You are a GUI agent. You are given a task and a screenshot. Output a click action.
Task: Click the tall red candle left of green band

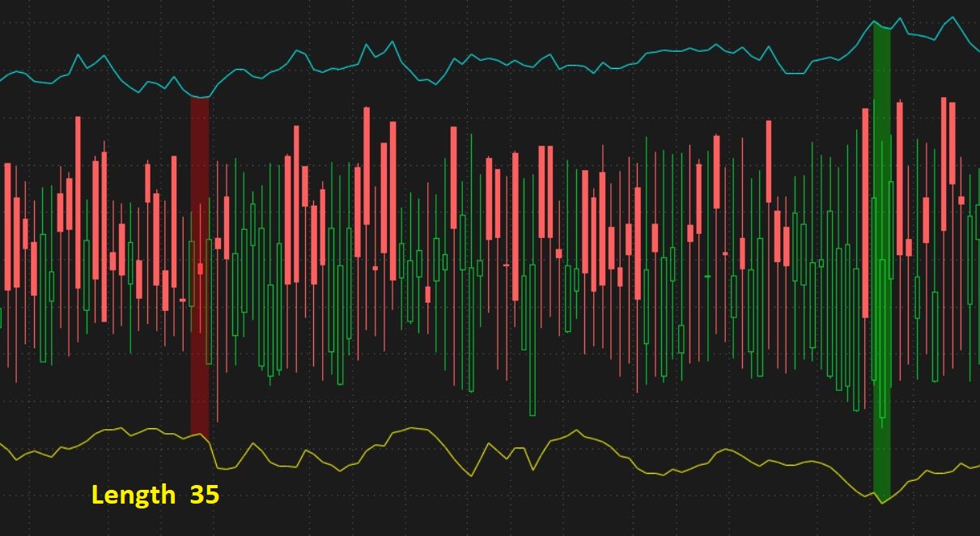pyautogui.click(x=865, y=212)
